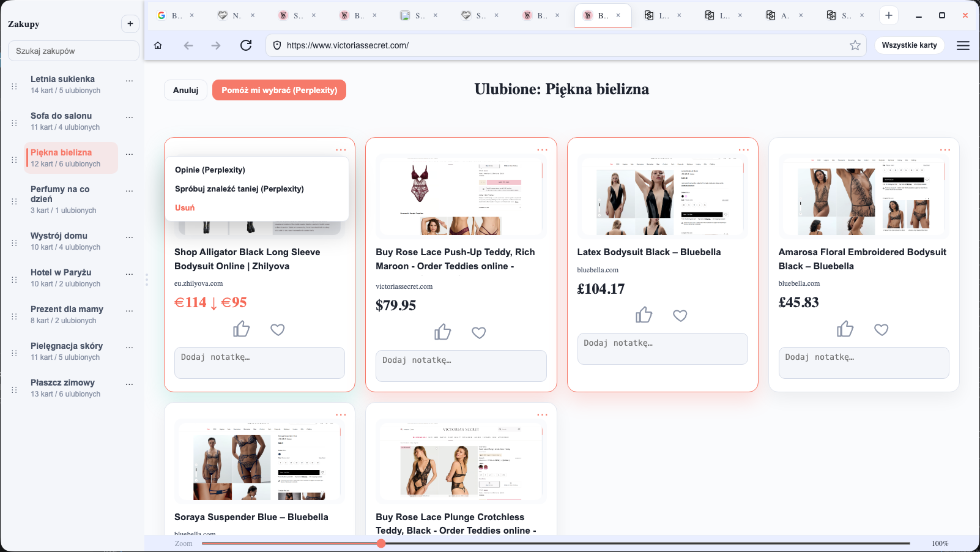Click in Szukaj zakupów search field

[x=73, y=51]
